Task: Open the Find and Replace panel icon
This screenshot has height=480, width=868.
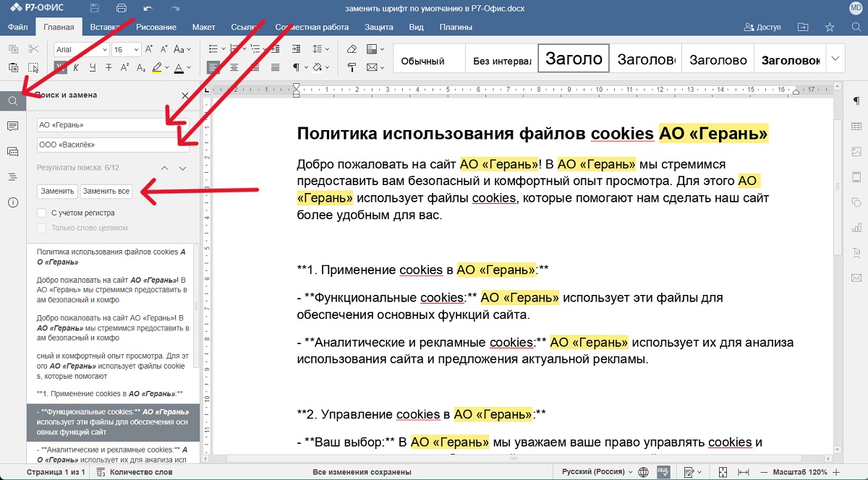Action: pos(12,100)
